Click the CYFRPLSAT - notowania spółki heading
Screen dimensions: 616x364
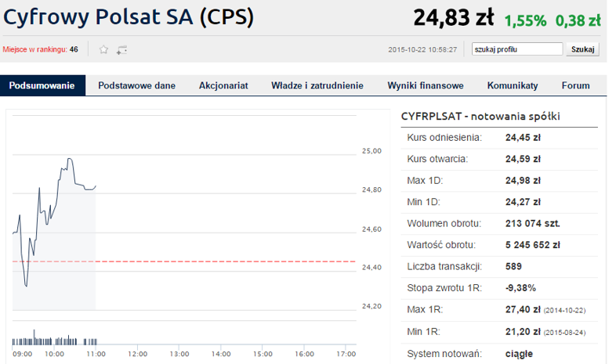coord(480,117)
